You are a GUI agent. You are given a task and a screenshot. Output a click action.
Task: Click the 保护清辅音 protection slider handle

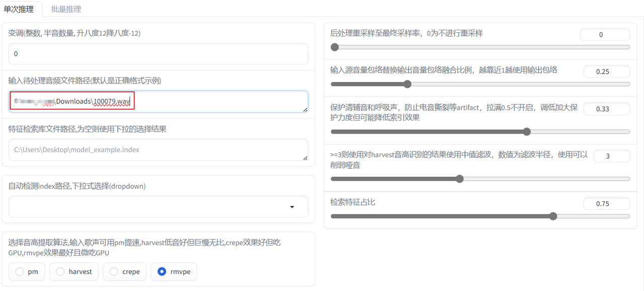tap(527, 132)
